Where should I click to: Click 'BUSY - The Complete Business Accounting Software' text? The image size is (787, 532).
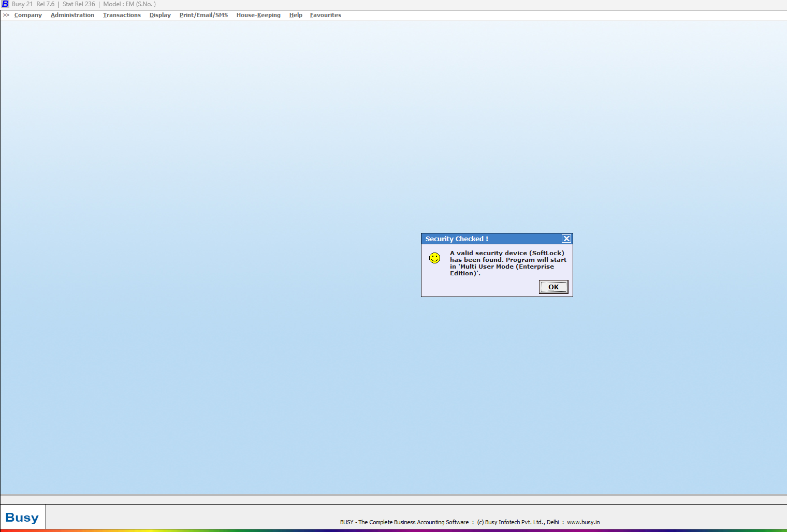(x=404, y=522)
